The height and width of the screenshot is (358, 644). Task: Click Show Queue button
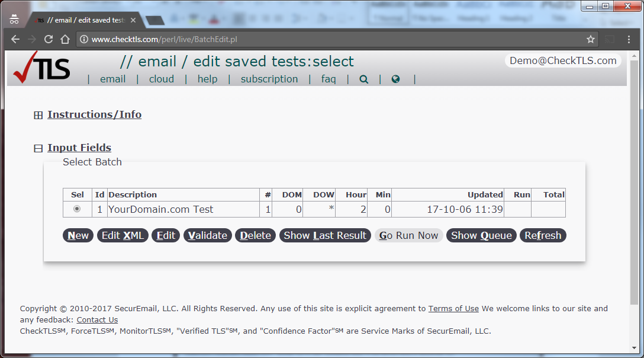[x=481, y=235]
